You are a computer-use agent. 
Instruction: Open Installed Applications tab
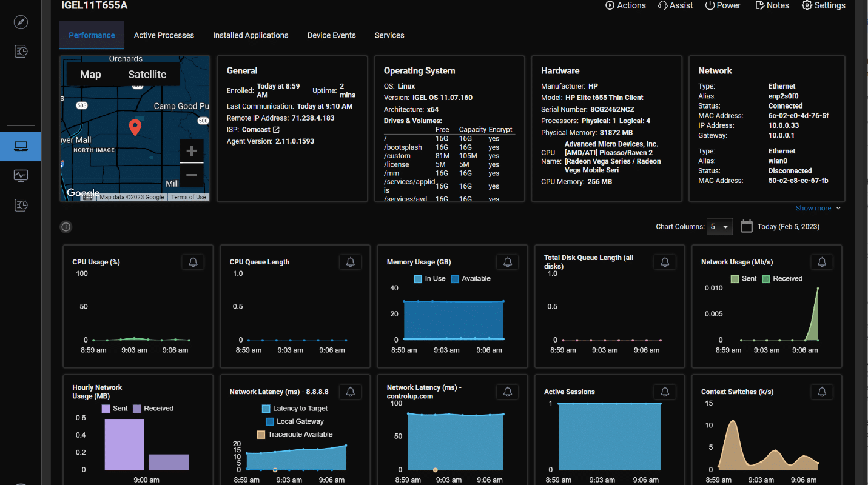pyautogui.click(x=251, y=35)
